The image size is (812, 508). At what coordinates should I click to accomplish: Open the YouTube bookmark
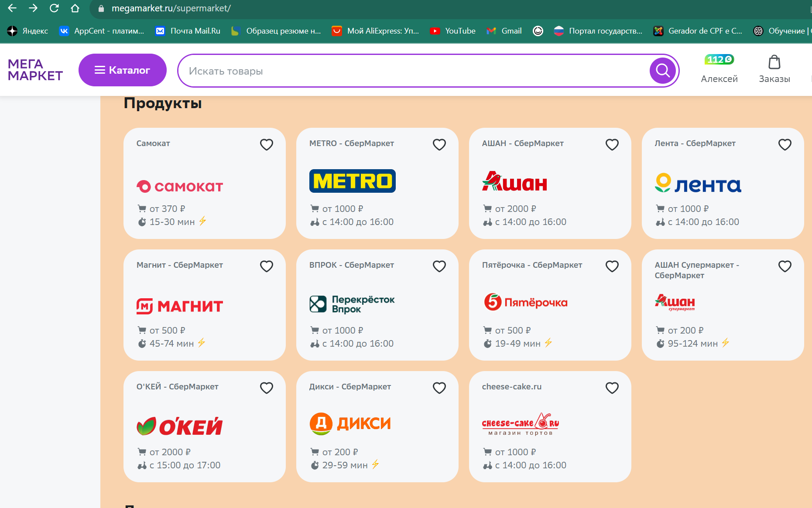[452, 31]
